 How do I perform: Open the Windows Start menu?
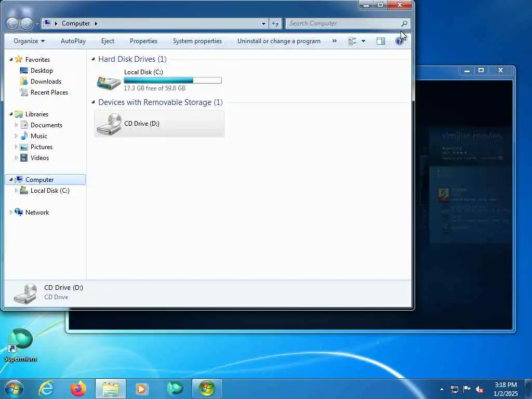coord(14,389)
